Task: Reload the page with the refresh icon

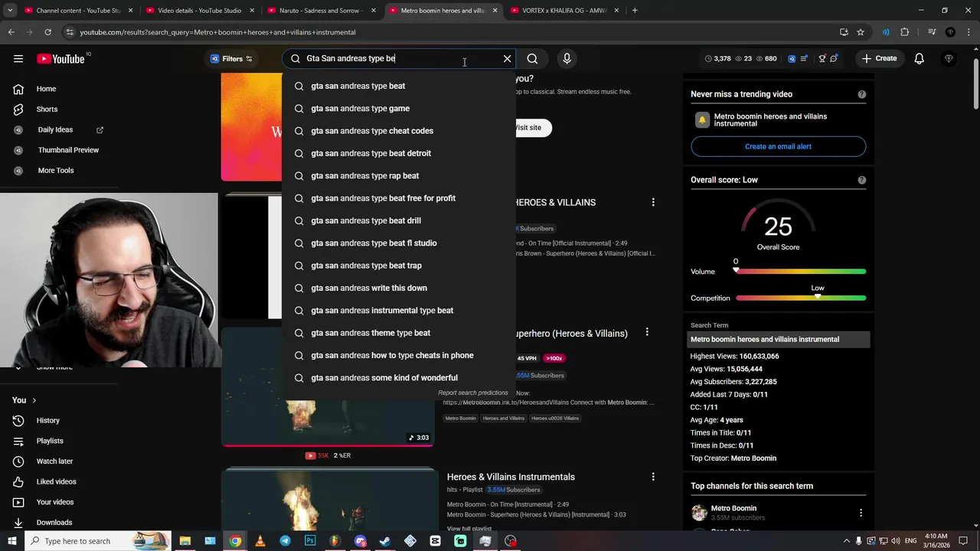Action: click(x=47, y=32)
